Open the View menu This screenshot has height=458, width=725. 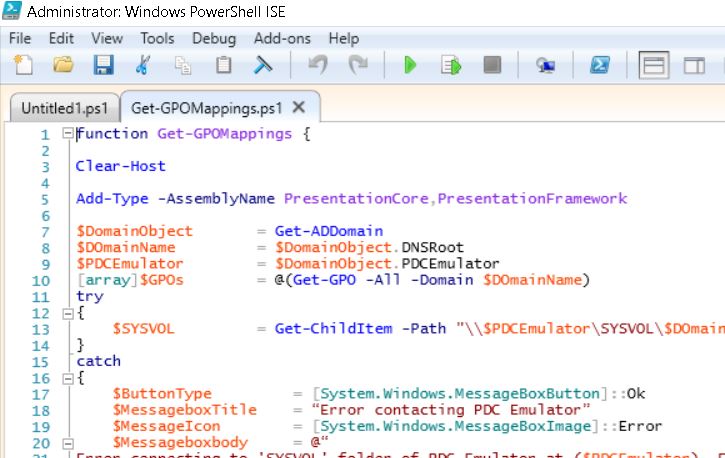pyautogui.click(x=107, y=38)
